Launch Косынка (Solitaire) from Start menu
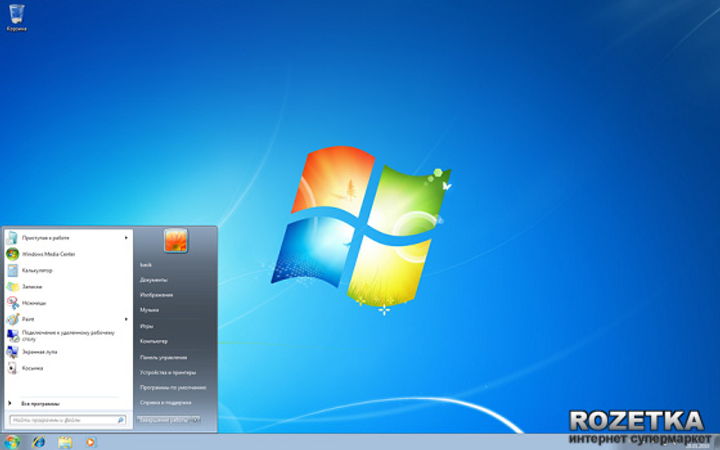The image size is (720, 450). point(68,368)
